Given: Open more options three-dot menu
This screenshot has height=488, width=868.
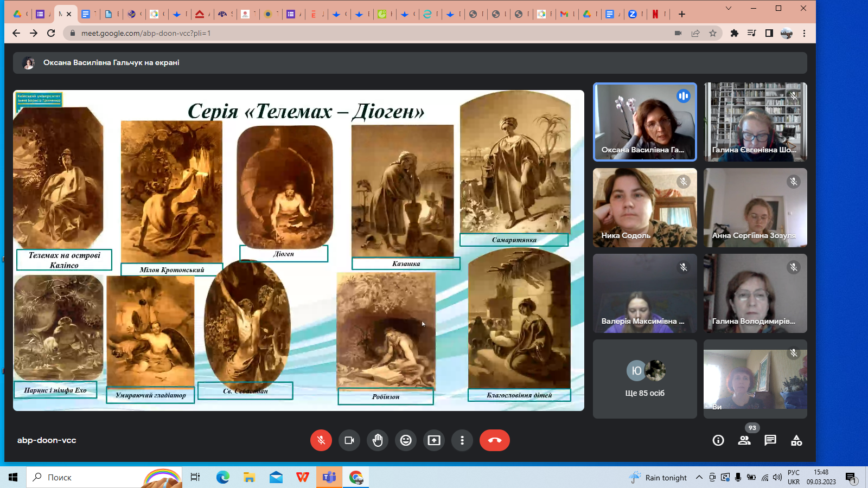Looking at the screenshot, I should (x=462, y=440).
